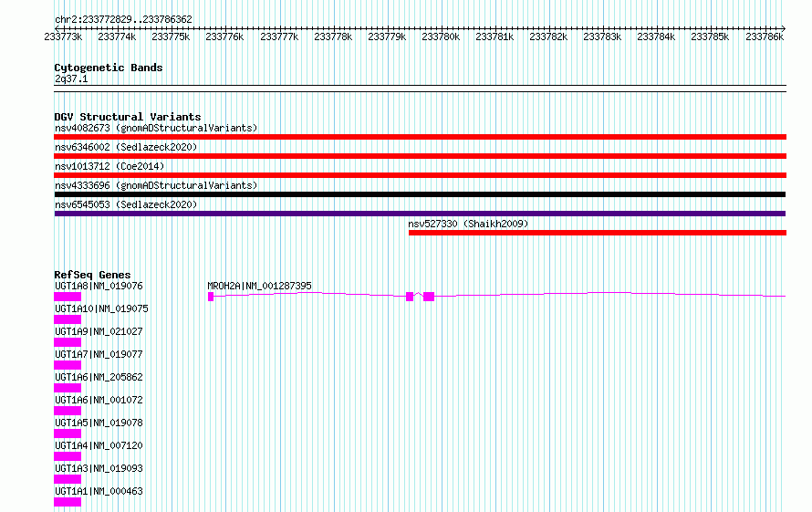This screenshot has height=512, width=812.
Task: Click the 233781k ruler position
Action: (x=494, y=37)
